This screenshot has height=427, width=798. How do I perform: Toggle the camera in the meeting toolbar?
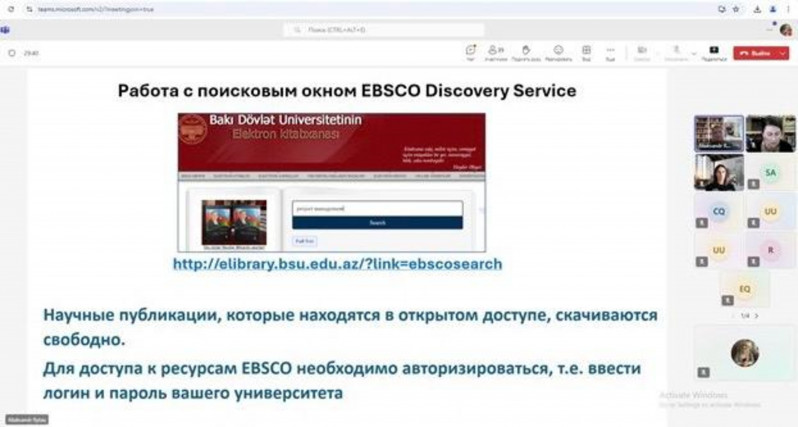tap(642, 52)
